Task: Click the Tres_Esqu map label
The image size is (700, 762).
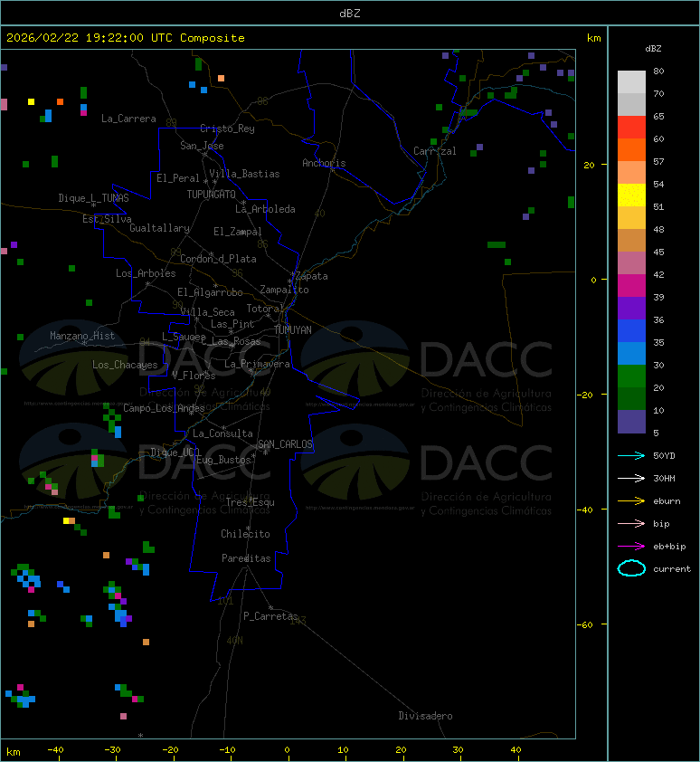Action: [251, 502]
